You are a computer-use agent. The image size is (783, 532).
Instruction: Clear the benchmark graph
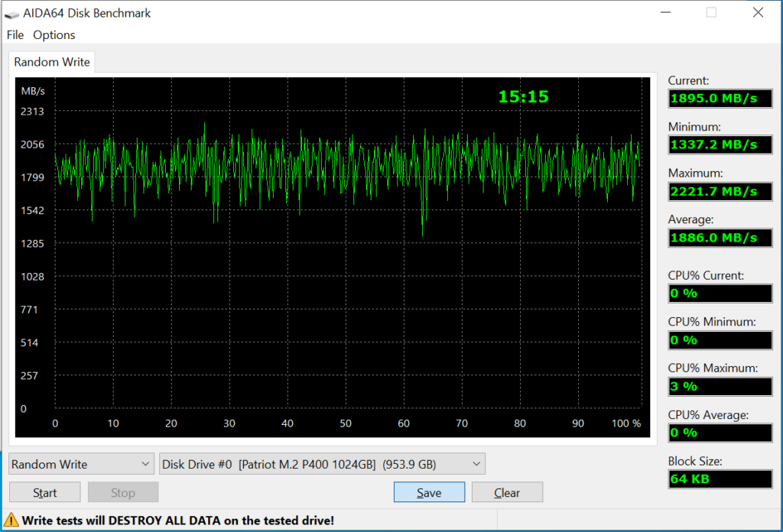click(507, 491)
